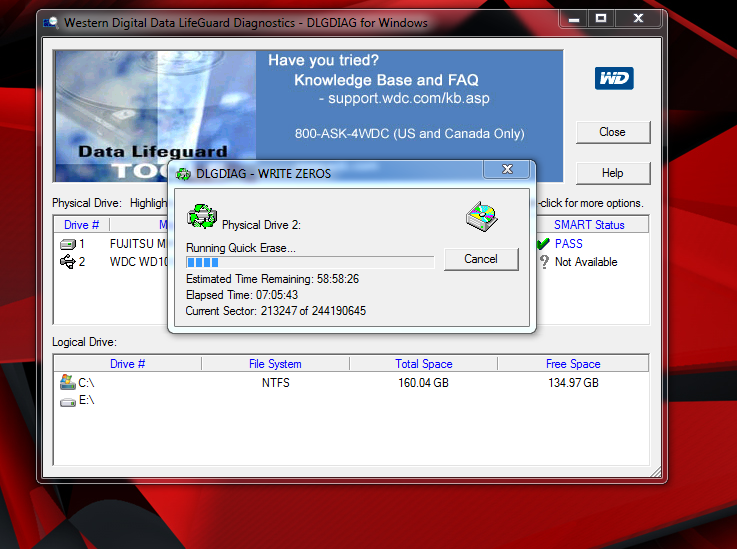
Task: Cancel the Quick Erase operation
Action: (481, 259)
